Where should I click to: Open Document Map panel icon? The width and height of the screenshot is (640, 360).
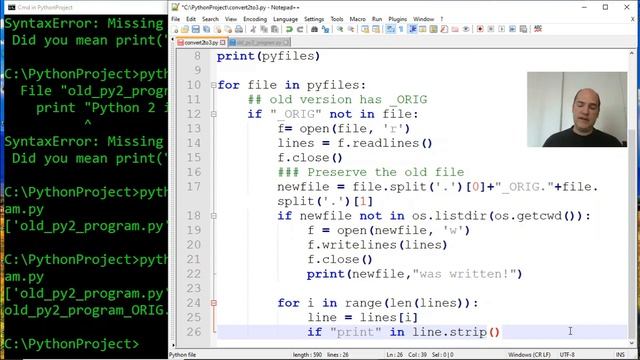pyautogui.click(x=433, y=29)
